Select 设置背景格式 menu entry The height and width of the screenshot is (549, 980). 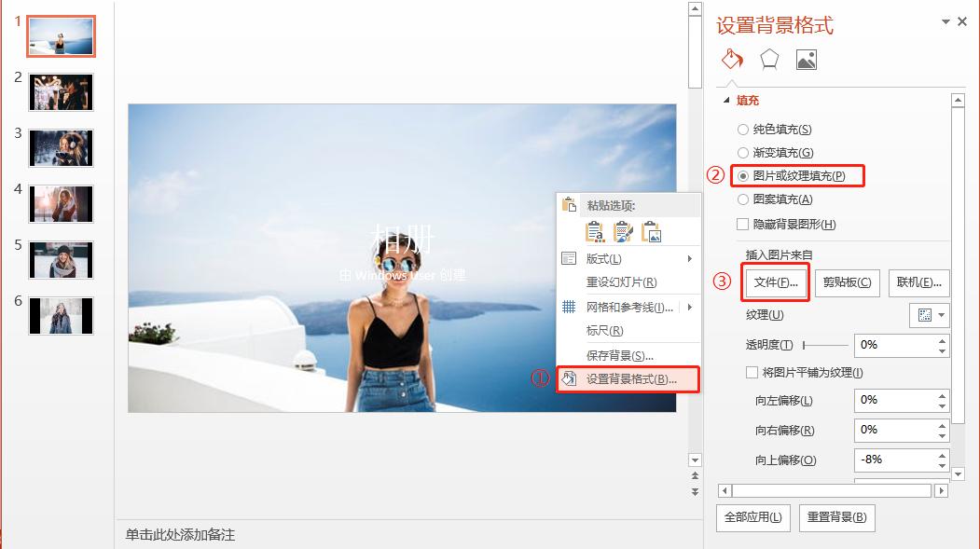pos(628,379)
